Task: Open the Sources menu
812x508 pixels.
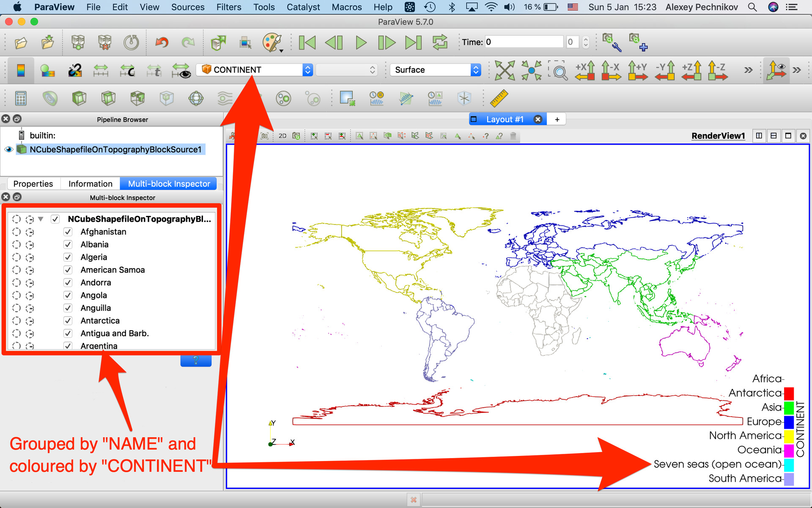Action: point(188,7)
